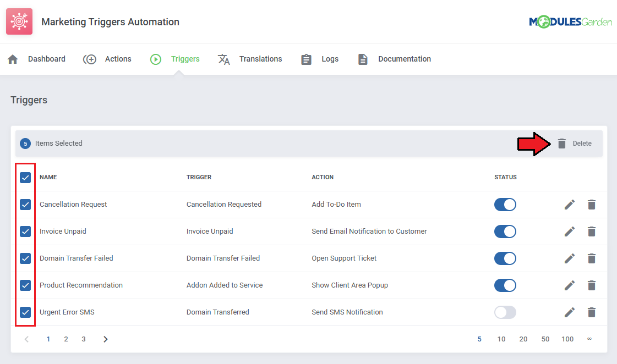Screen dimensions: 617x364
Task: Sort by the ACTION column header
Action: tap(323, 177)
